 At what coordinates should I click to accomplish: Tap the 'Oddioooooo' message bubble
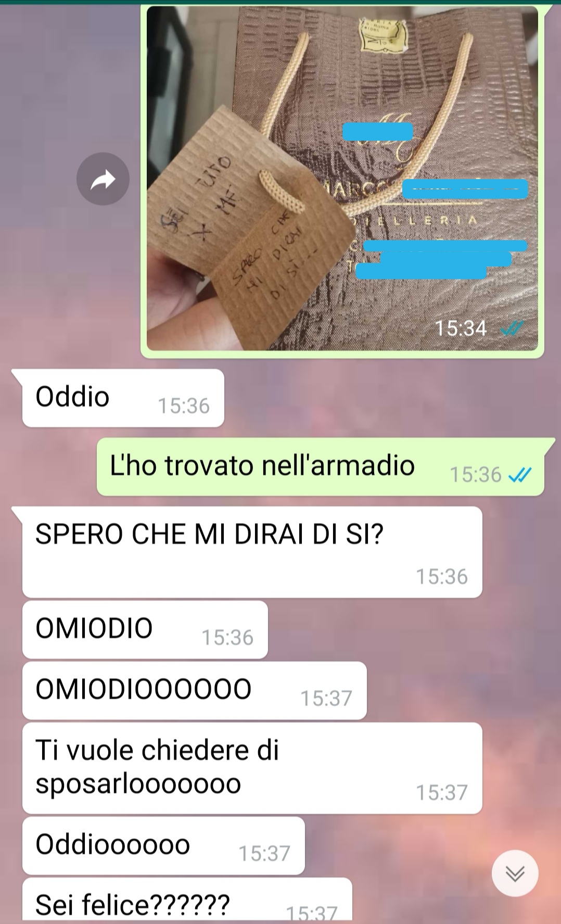pyautogui.click(x=163, y=845)
